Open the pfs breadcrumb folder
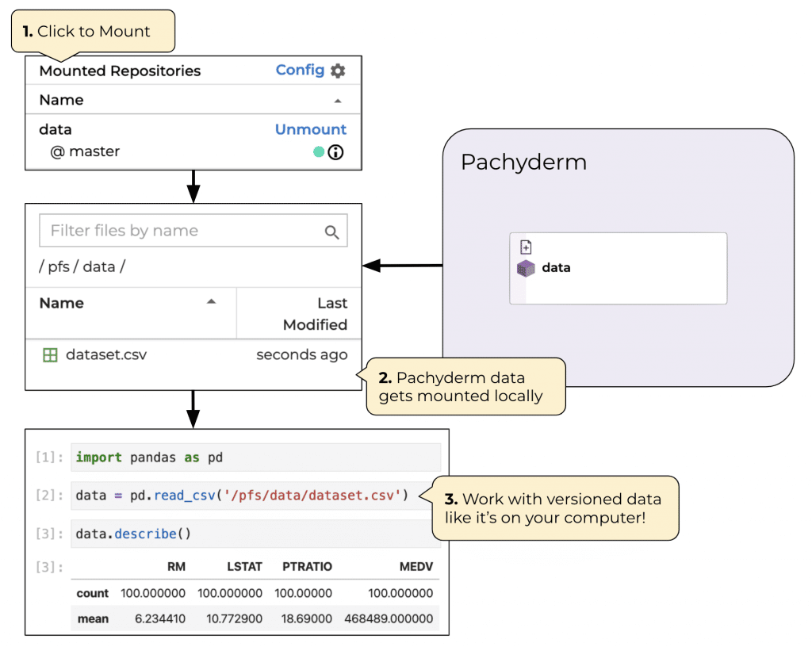This screenshot has height=647, width=812. coord(59,266)
